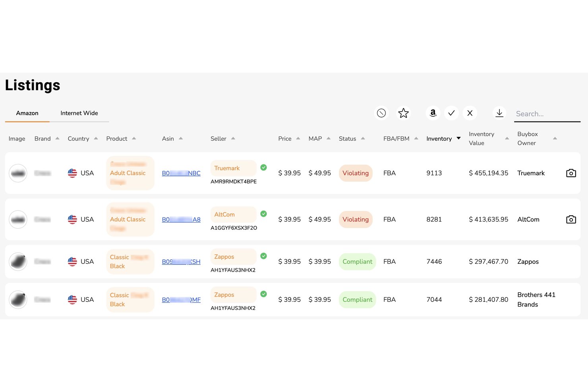588x392 pixels.
Task: Click the Violating status badge for Truemark
Action: pyautogui.click(x=356, y=173)
